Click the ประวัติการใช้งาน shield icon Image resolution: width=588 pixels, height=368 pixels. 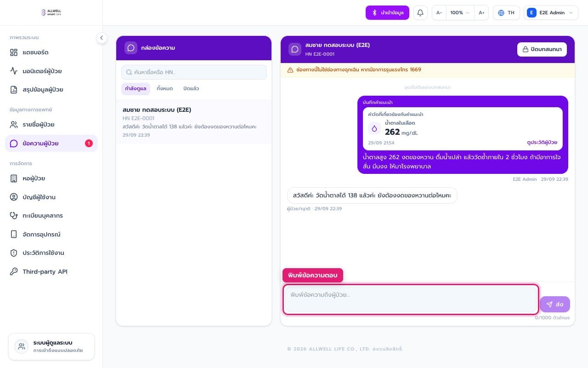pos(14,253)
